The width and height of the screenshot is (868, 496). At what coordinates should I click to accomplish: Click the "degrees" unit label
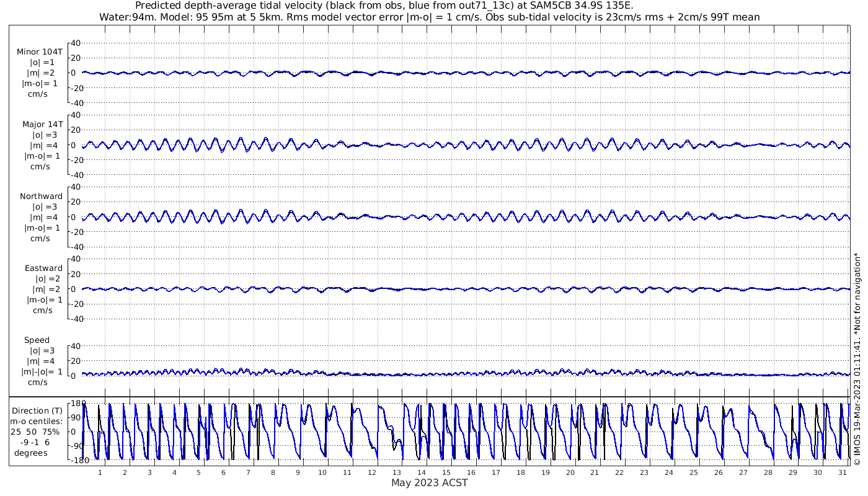click(x=32, y=453)
